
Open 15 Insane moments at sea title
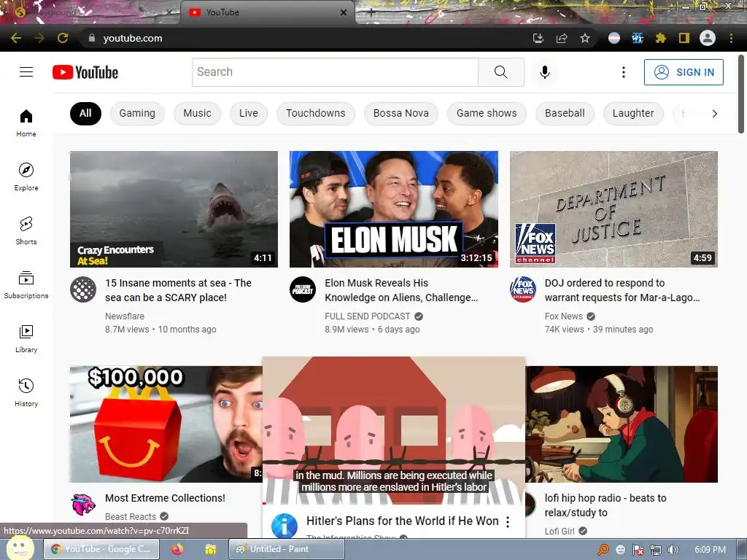pyautogui.click(x=178, y=290)
